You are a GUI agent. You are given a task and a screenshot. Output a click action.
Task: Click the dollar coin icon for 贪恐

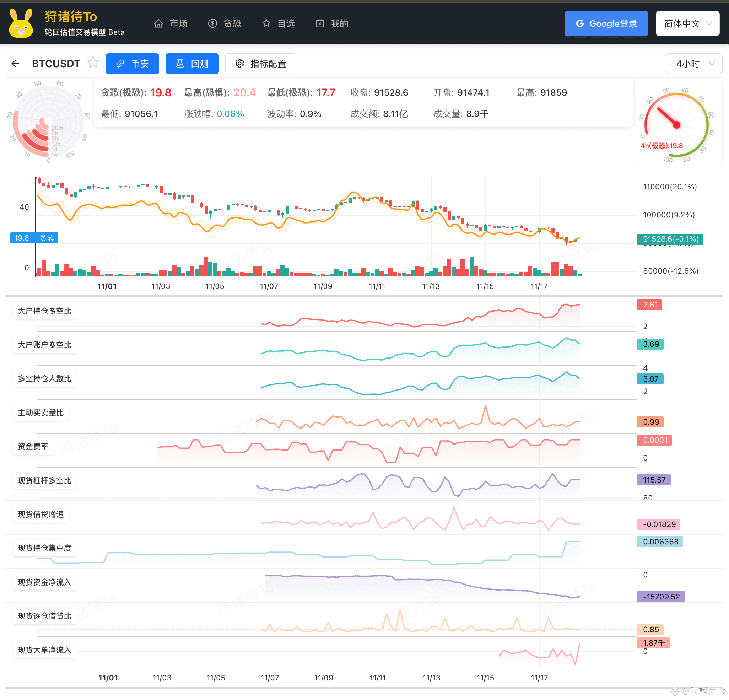212,24
